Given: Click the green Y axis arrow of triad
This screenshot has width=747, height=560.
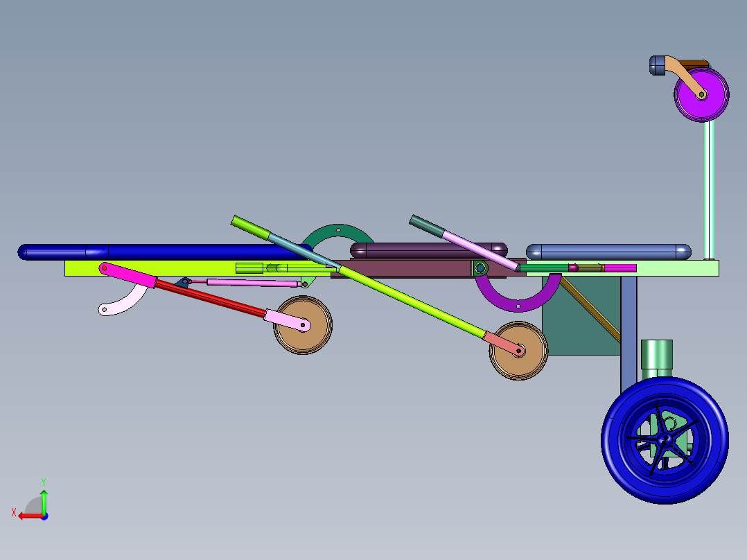Looking at the screenshot, I should tap(44, 498).
